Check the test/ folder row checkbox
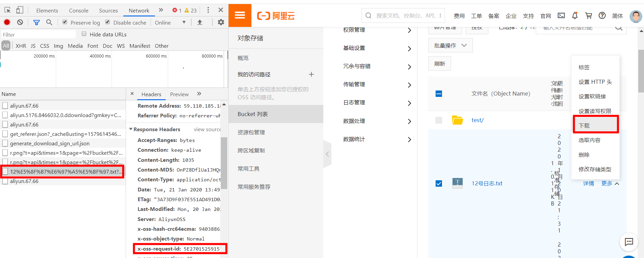The image size is (644, 258). [x=439, y=120]
